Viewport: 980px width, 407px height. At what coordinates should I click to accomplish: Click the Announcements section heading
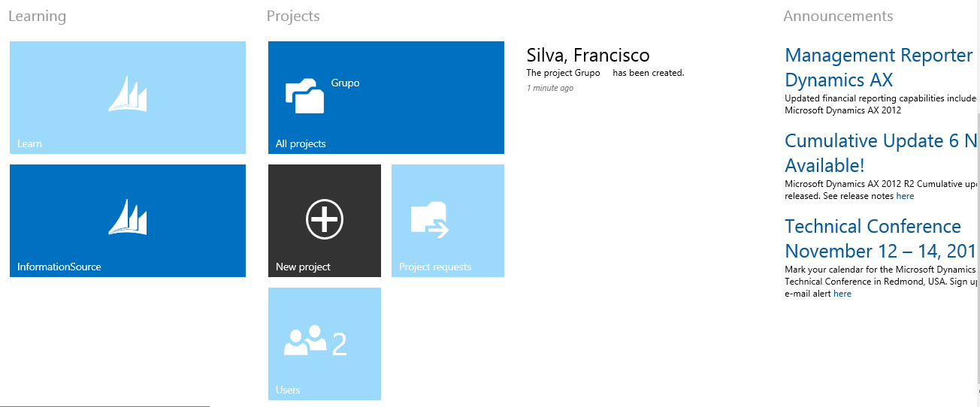coord(838,16)
